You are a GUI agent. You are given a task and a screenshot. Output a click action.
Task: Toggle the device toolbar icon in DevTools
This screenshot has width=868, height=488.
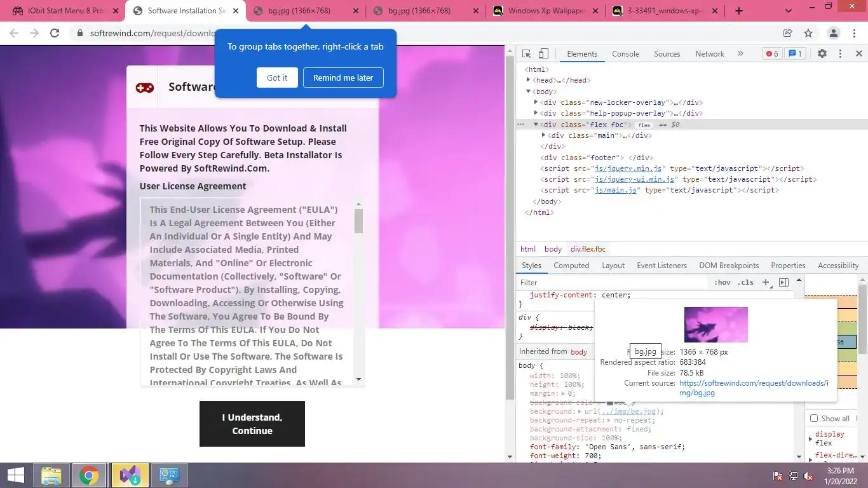point(543,54)
